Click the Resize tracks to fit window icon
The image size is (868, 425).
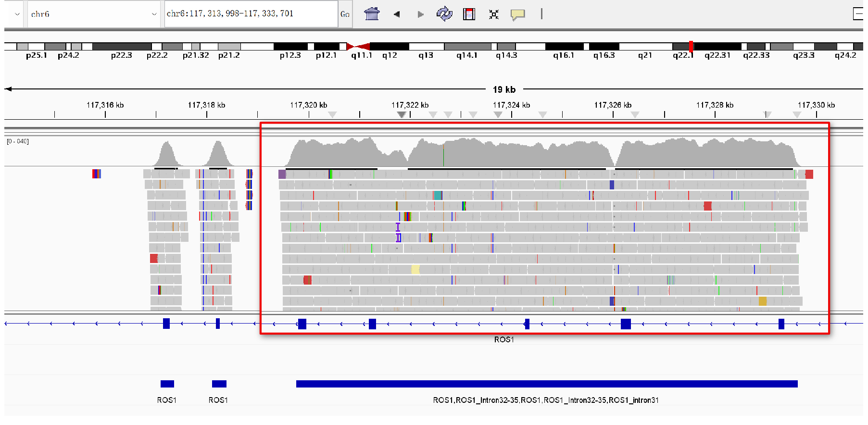coord(493,14)
